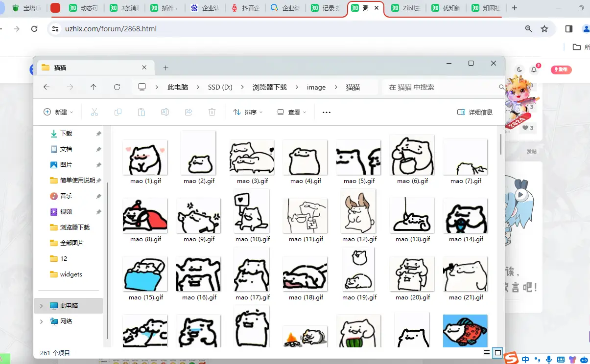Switch to details list view in status bar
The height and width of the screenshot is (364, 590).
coord(486,353)
